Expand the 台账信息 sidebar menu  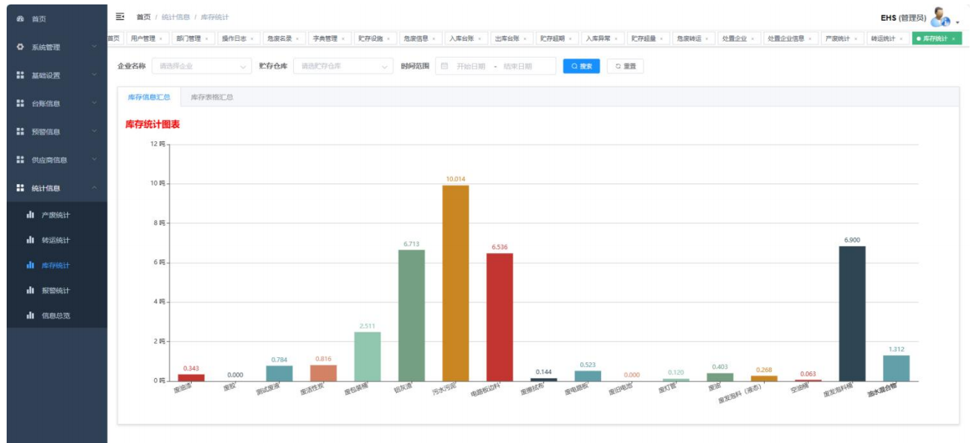57,104
